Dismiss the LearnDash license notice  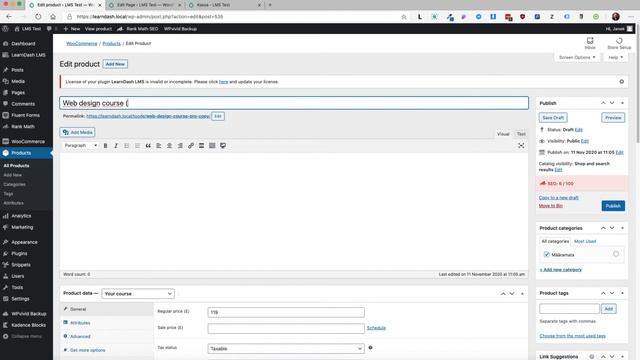coord(621,82)
